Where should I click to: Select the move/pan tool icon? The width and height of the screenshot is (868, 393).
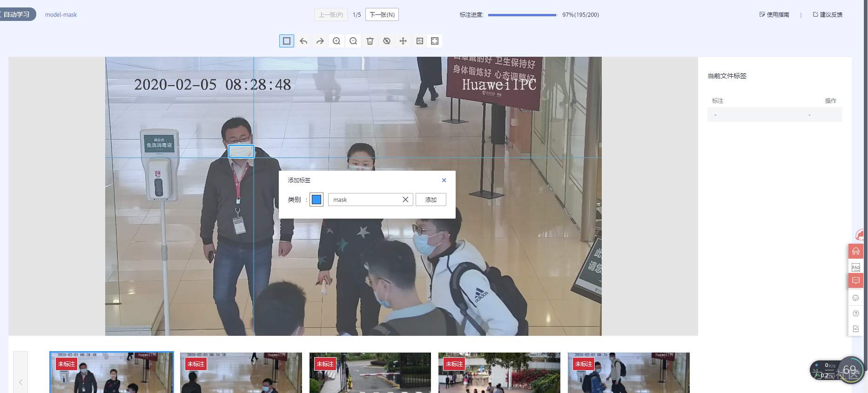click(403, 41)
